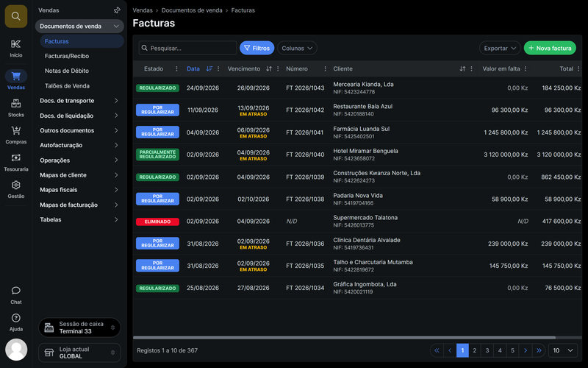Click the user avatar picture
This screenshot has width=588, height=368.
coord(16,350)
